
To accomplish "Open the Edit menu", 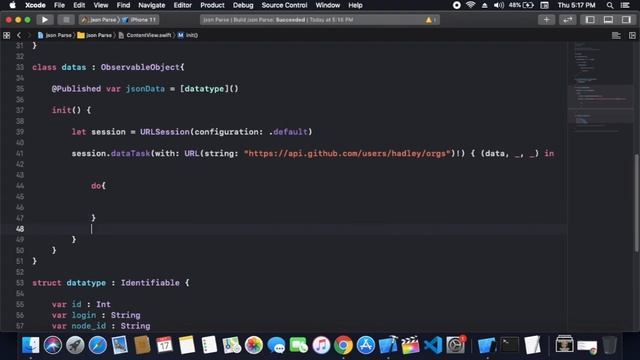I will (79, 5).
